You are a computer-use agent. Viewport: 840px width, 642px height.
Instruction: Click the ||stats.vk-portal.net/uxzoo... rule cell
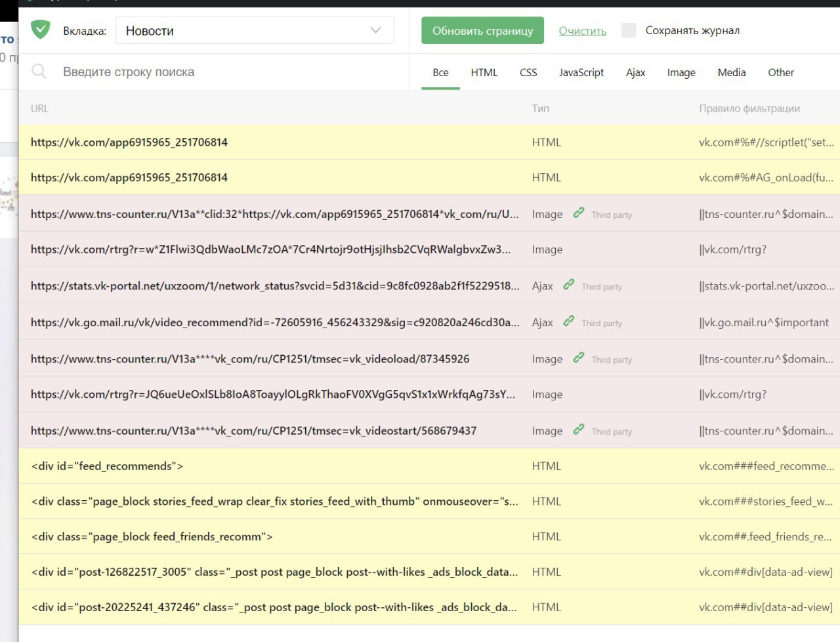766,286
